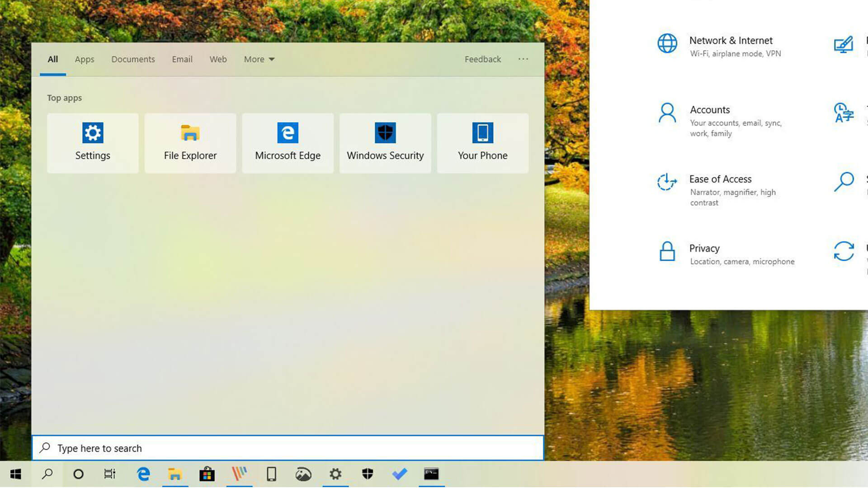Launch Microsoft Edge from the taskbar
Image resolution: width=868 pixels, height=488 pixels.
[143, 474]
